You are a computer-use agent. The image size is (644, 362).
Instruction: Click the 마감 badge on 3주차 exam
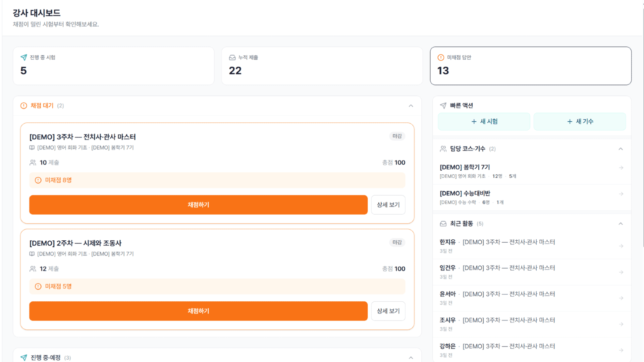tap(397, 136)
